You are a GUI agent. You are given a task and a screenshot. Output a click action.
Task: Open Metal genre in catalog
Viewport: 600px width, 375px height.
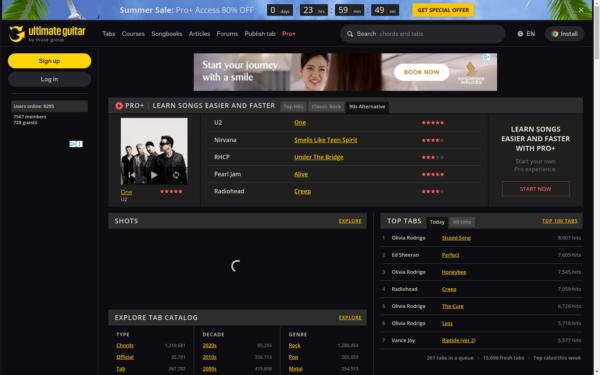[295, 369]
